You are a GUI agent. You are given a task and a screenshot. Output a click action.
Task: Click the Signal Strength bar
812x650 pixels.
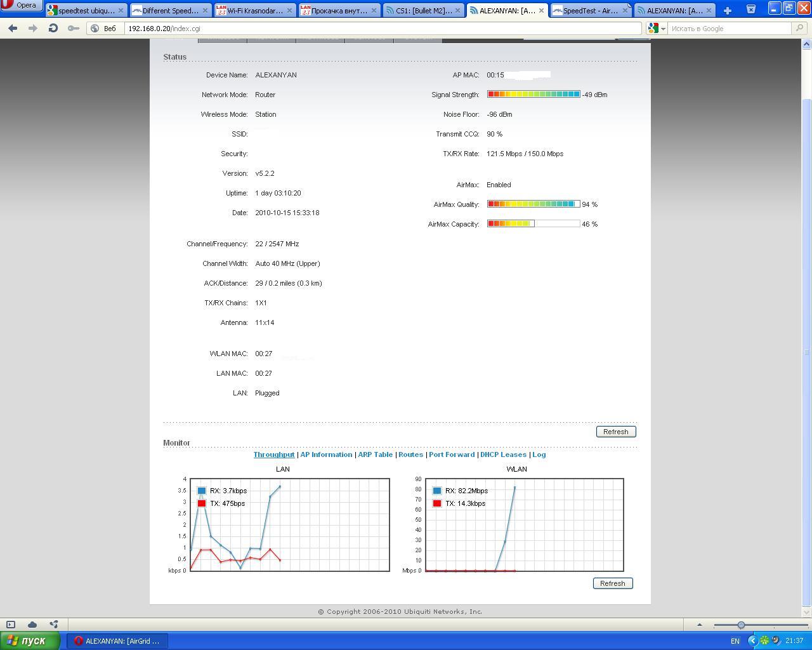point(534,95)
